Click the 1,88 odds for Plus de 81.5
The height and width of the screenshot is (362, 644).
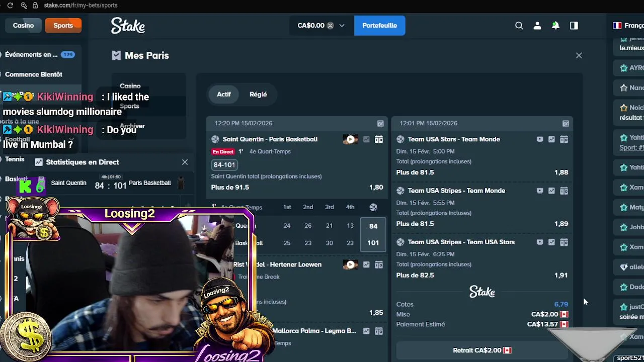coord(561,172)
